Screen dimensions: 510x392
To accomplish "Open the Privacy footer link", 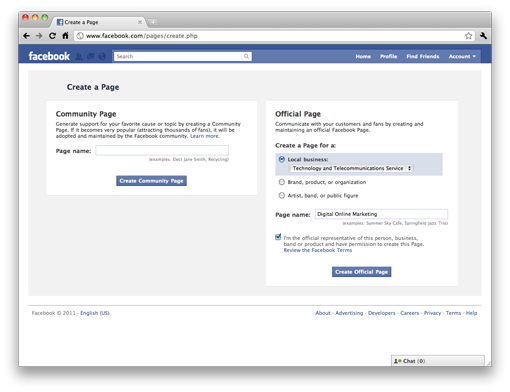I will point(432,313).
